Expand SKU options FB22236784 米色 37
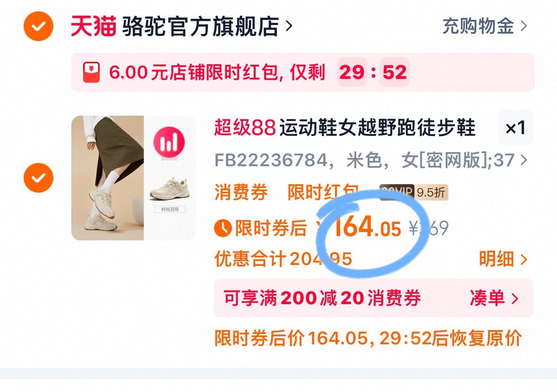This screenshot has width=557, height=392. tap(371, 160)
